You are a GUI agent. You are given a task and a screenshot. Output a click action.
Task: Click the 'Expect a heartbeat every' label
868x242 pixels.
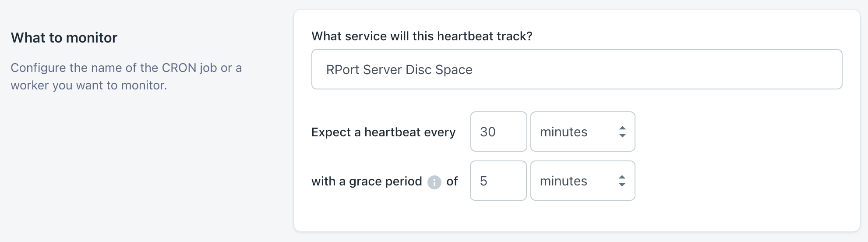tap(383, 132)
